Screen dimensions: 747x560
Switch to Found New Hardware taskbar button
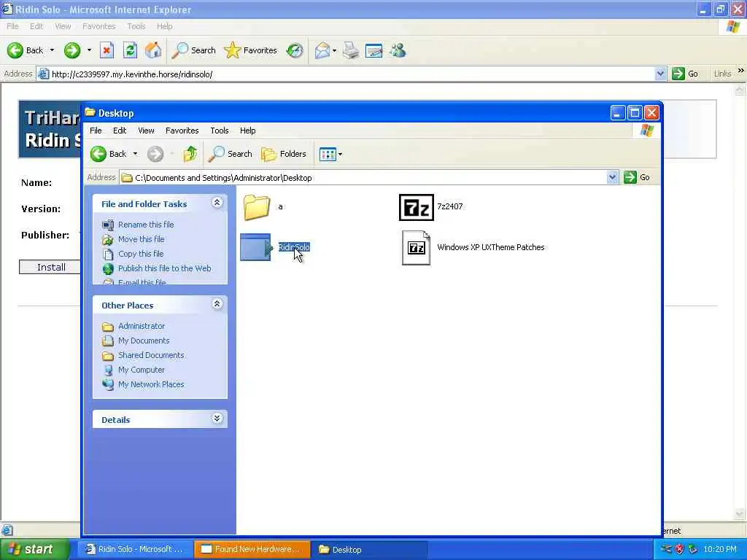[252, 550]
